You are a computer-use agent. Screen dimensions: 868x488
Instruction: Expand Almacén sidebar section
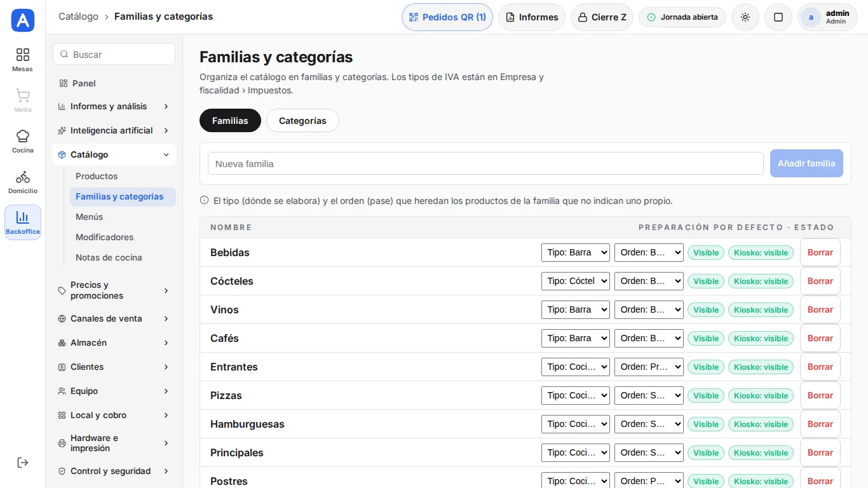(114, 342)
